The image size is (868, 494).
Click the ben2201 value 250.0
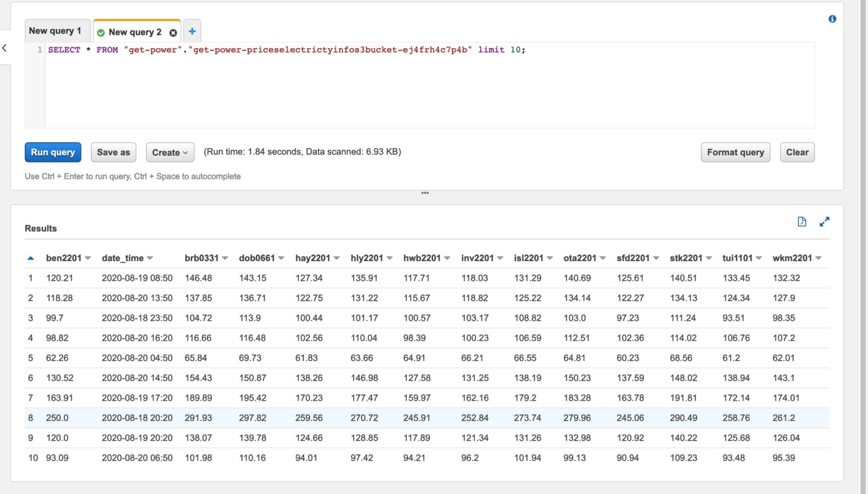[x=57, y=418]
